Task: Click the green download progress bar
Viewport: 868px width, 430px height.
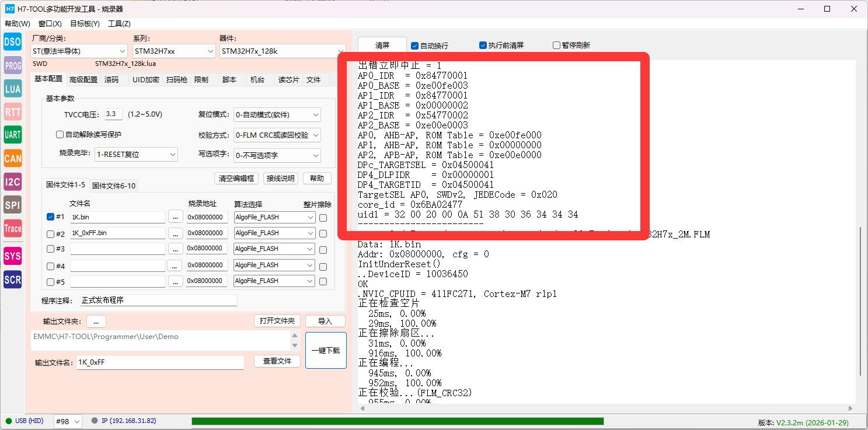Action: coord(397,421)
